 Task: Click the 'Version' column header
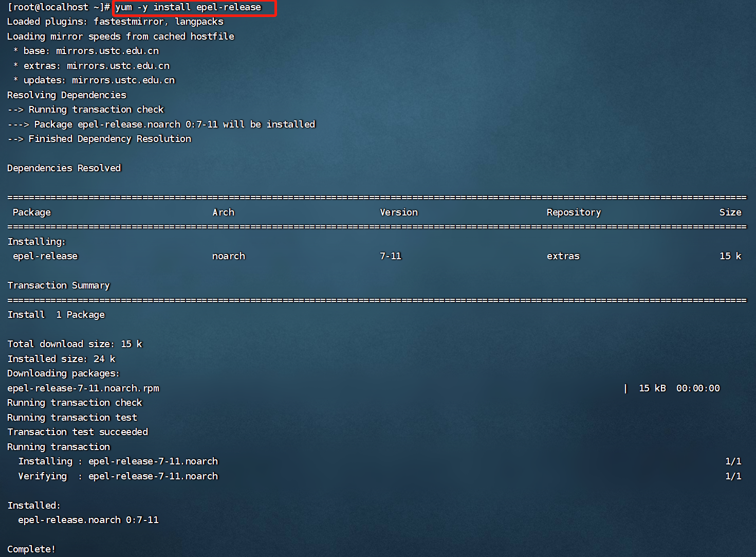tap(399, 212)
